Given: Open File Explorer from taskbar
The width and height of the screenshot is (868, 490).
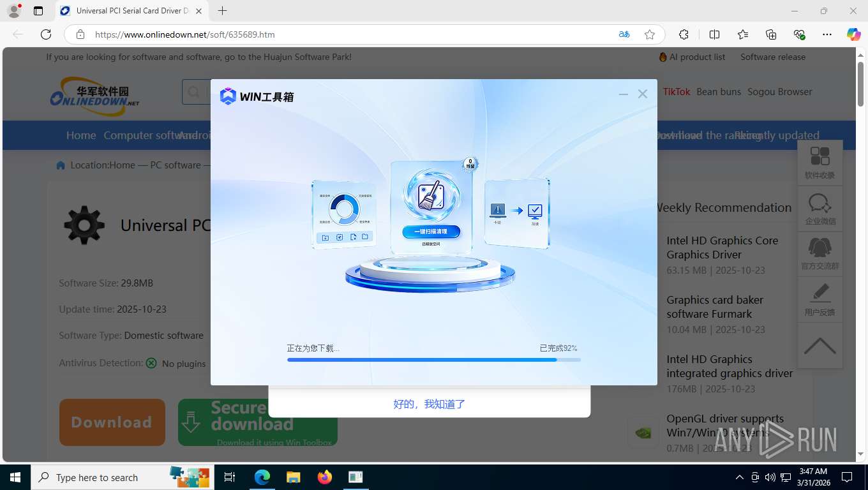Looking at the screenshot, I should (x=293, y=477).
